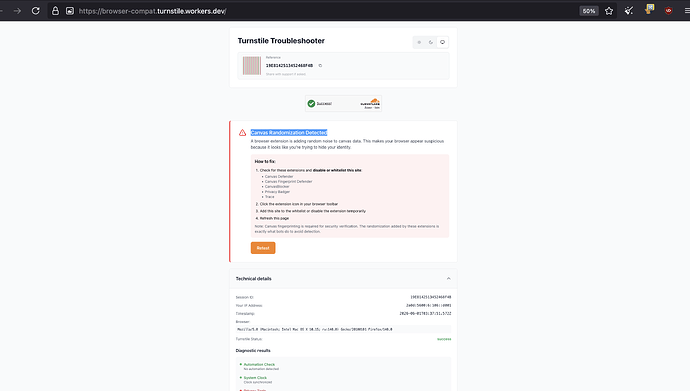
Task: Click the Diagnostic results heading
Action: coord(253,351)
